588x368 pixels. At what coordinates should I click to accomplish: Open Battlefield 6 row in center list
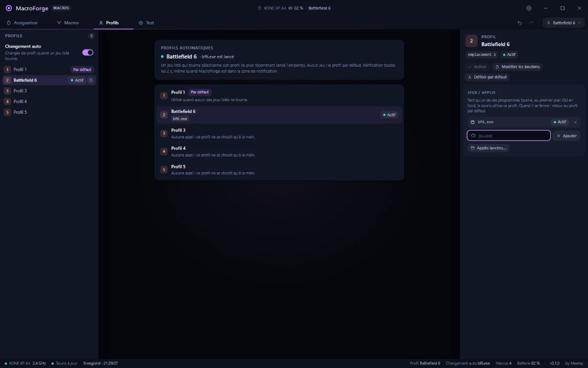(279, 115)
